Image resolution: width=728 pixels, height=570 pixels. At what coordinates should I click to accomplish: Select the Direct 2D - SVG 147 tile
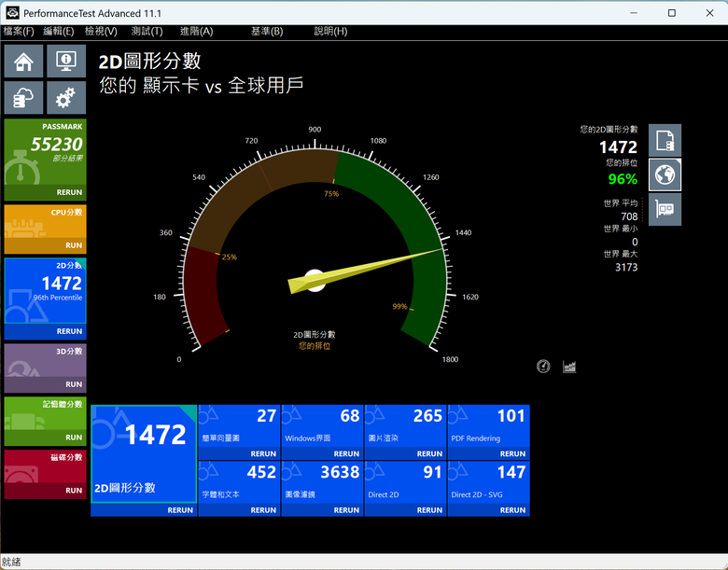click(x=488, y=482)
